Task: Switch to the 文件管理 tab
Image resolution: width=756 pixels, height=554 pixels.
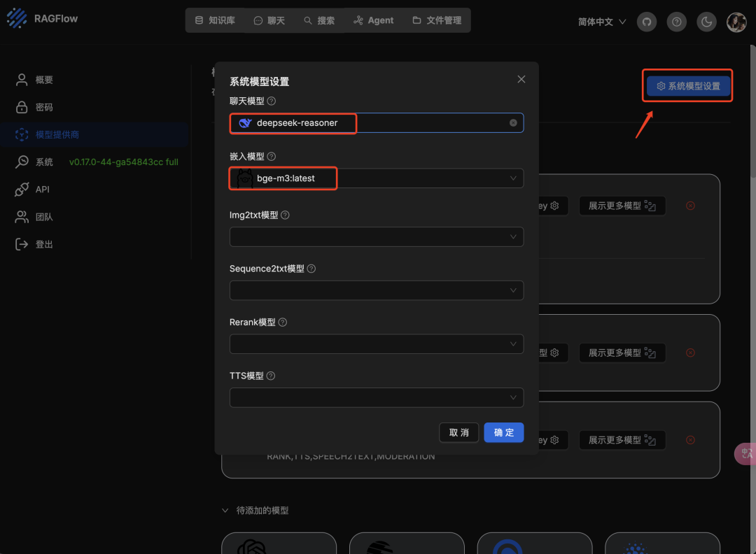Action: (437, 20)
